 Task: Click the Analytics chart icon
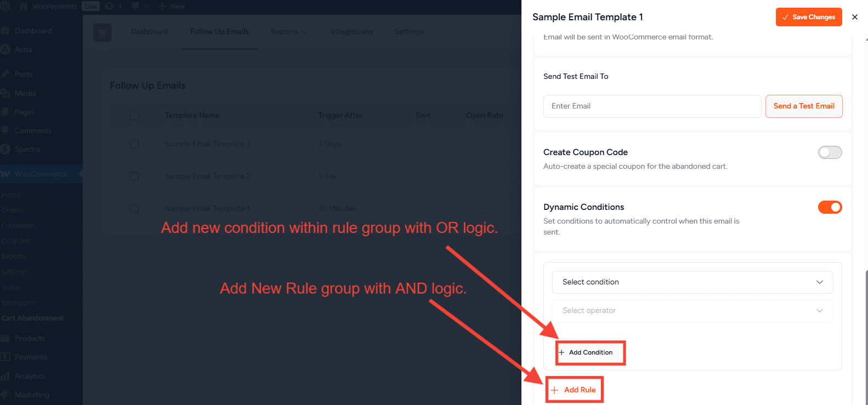[x=5, y=376]
